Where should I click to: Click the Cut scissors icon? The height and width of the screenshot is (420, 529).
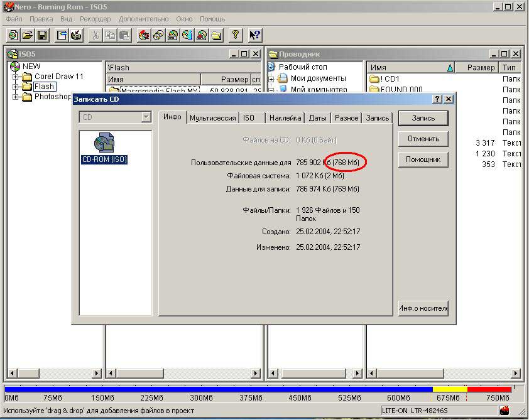pyautogui.click(x=95, y=35)
